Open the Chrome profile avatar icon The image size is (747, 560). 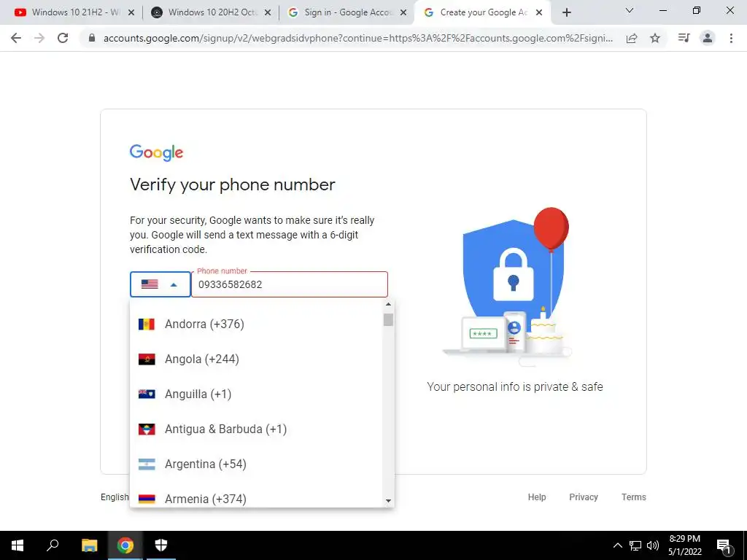[708, 38]
